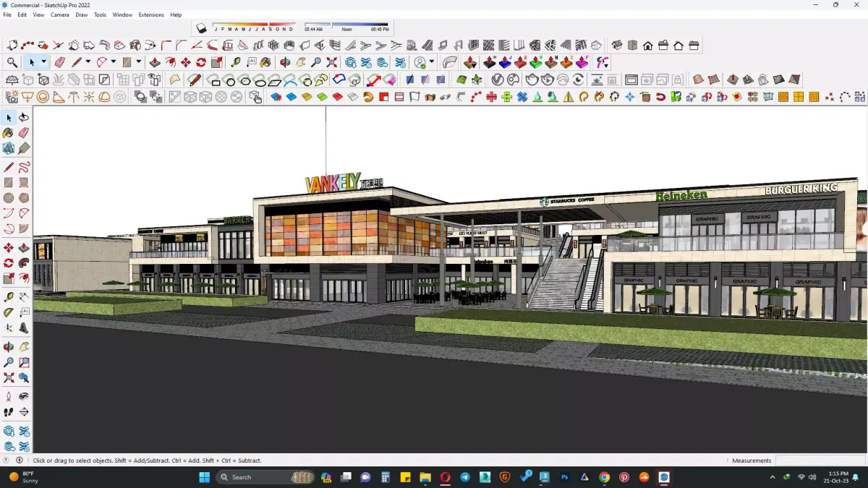
Task: Choose the Make Component tool
Action: pos(9,149)
